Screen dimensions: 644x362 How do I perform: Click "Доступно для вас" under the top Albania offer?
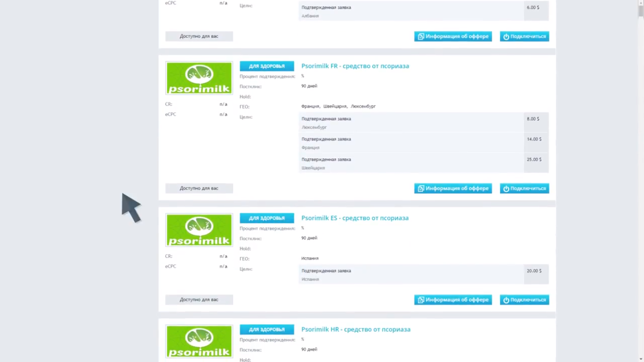pos(198,36)
